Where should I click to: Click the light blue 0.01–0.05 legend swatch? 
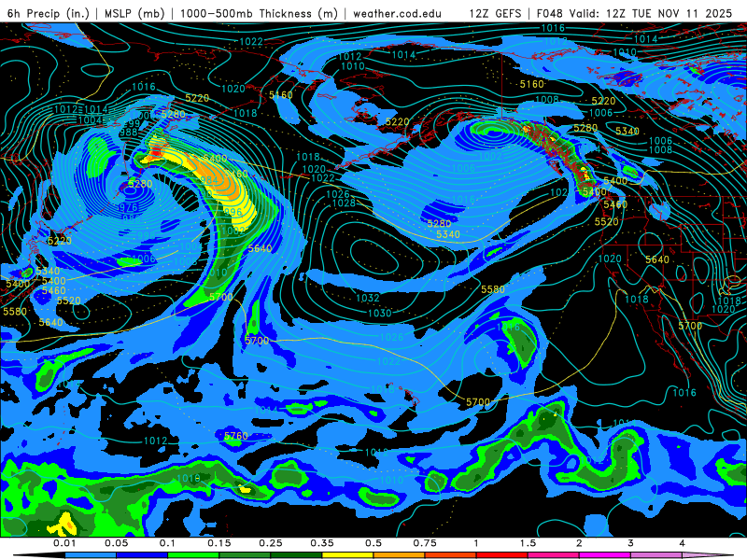tap(90, 555)
